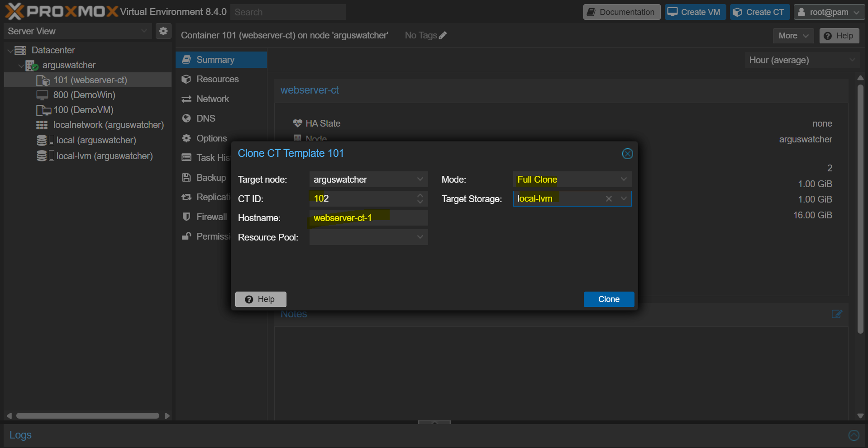
Task: Open the Permissions tab
Action: [x=204, y=236]
